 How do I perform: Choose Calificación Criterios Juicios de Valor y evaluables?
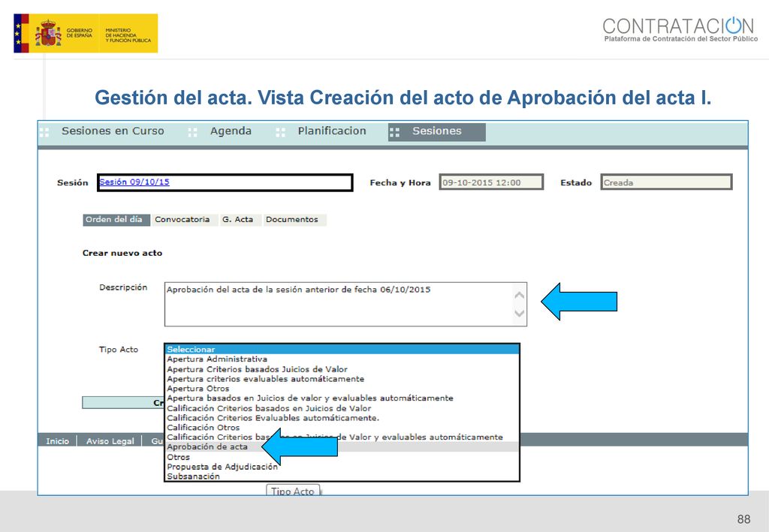342,437
